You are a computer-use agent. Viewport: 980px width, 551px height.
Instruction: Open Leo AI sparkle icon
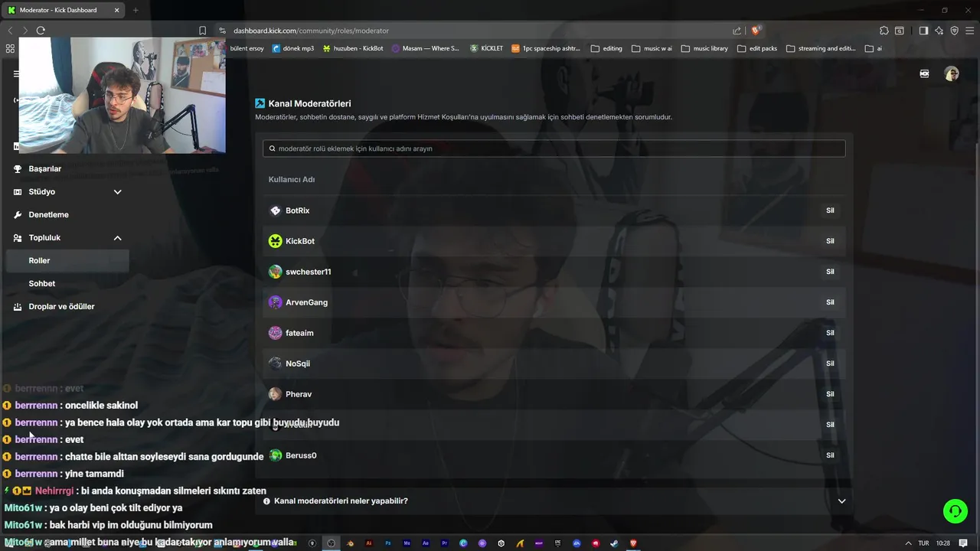coord(939,31)
